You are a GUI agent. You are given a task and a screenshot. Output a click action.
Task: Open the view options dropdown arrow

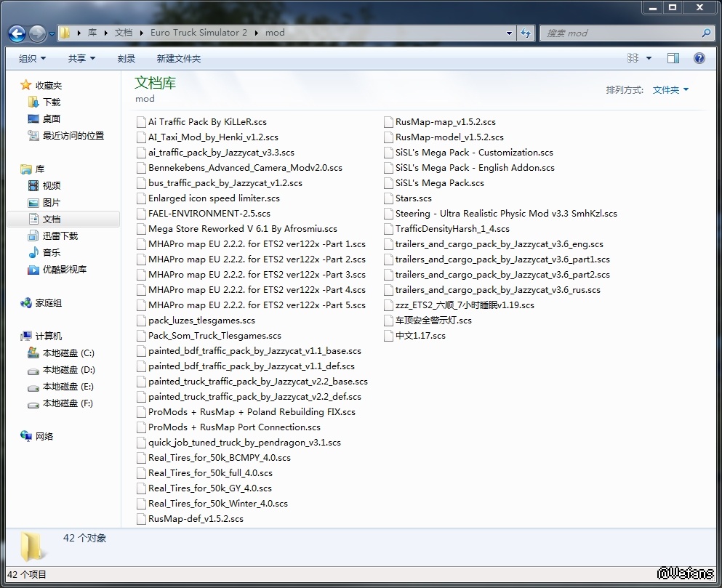click(649, 58)
